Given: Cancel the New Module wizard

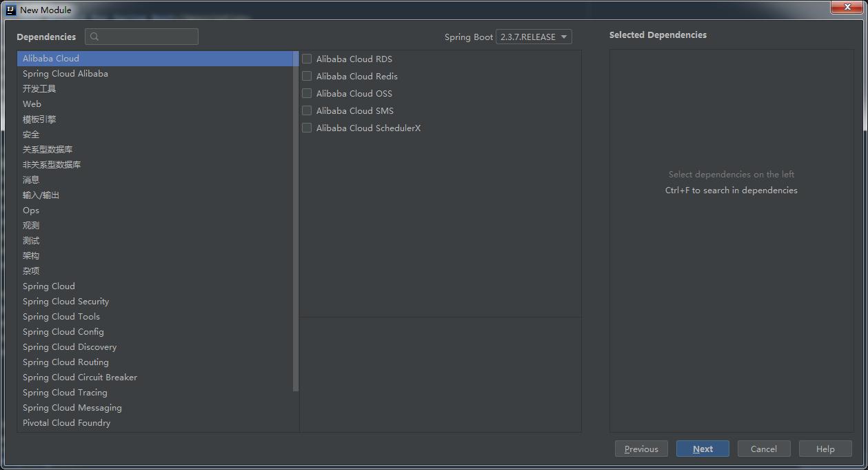Looking at the screenshot, I should tap(764, 449).
